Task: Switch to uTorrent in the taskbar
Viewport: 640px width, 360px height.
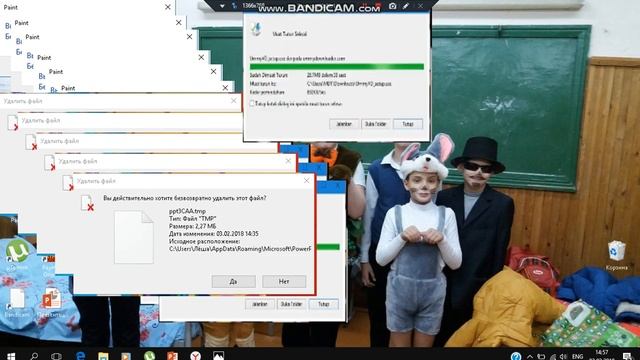Action: pyautogui.click(x=149, y=356)
